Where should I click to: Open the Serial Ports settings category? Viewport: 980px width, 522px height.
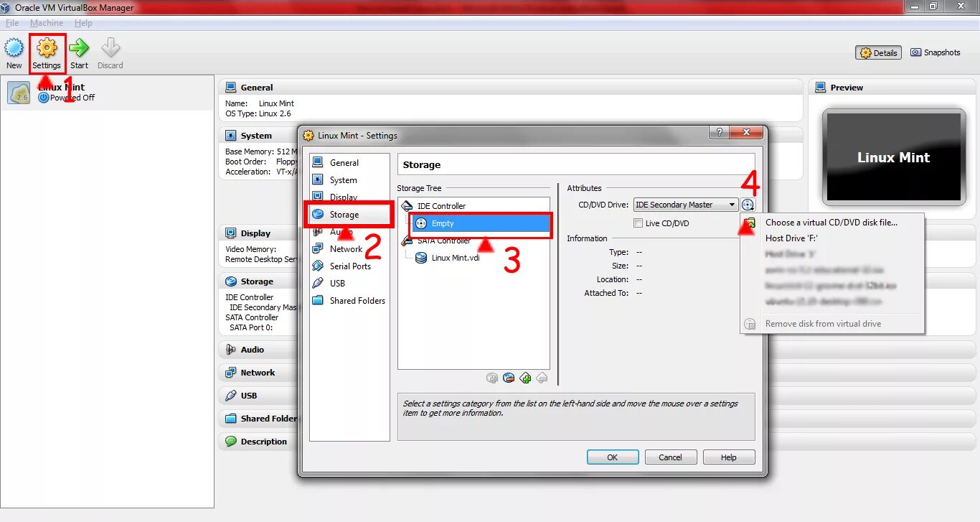click(350, 266)
